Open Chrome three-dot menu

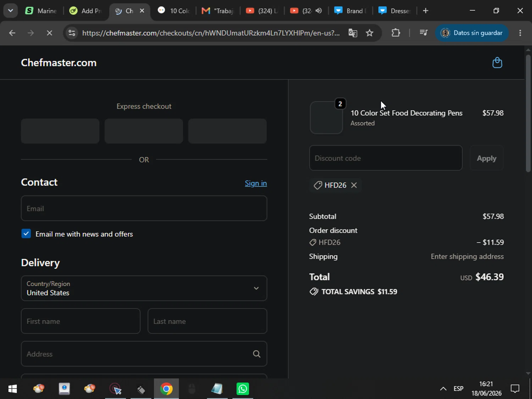(x=520, y=33)
